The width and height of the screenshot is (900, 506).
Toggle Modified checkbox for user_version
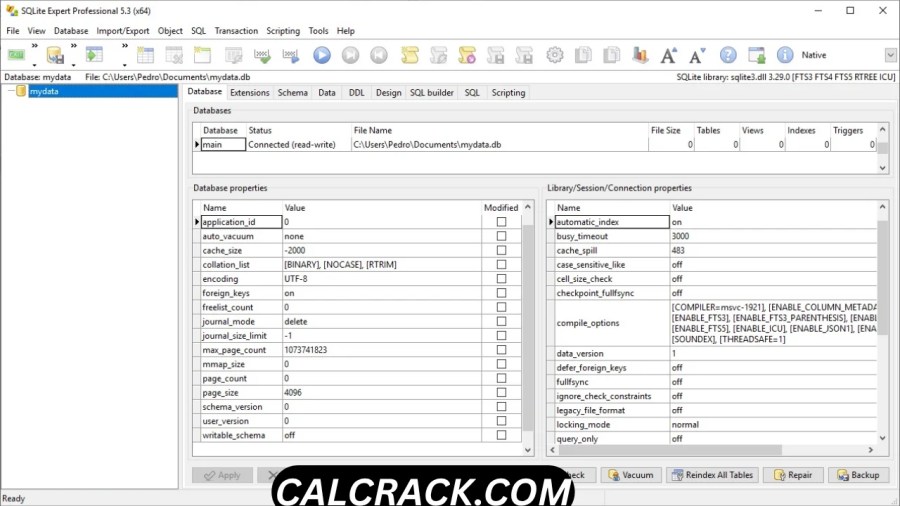(x=501, y=421)
